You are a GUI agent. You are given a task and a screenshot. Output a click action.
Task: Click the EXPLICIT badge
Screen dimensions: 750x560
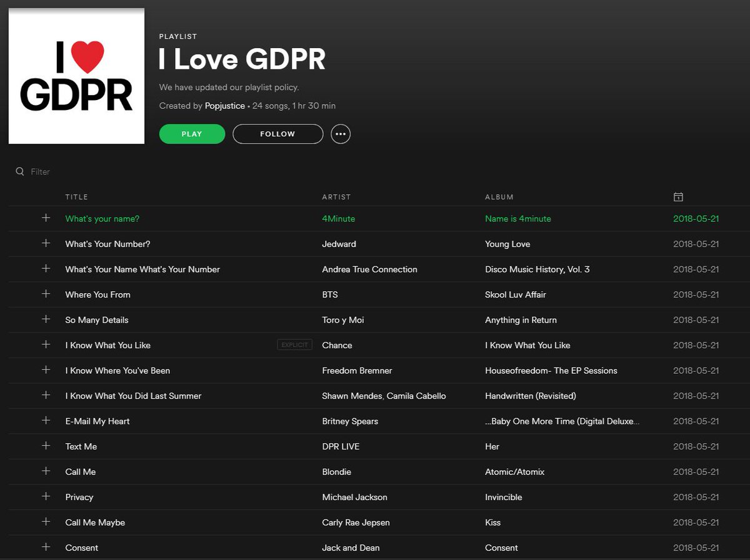[x=294, y=345]
